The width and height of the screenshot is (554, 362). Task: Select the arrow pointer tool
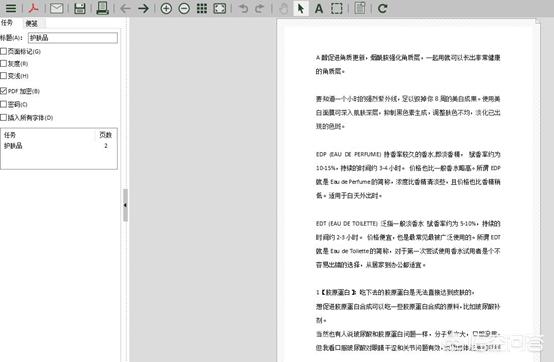coord(301,8)
